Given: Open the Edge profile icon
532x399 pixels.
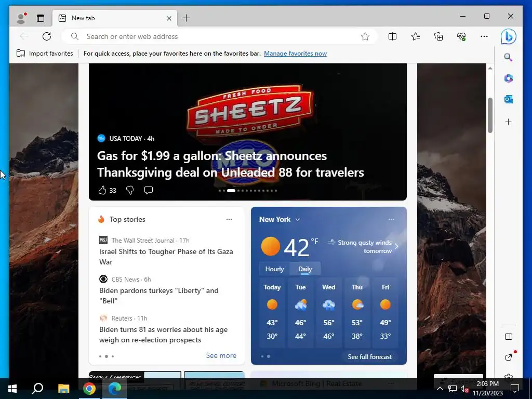Looking at the screenshot, I should pyautogui.click(x=21, y=18).
